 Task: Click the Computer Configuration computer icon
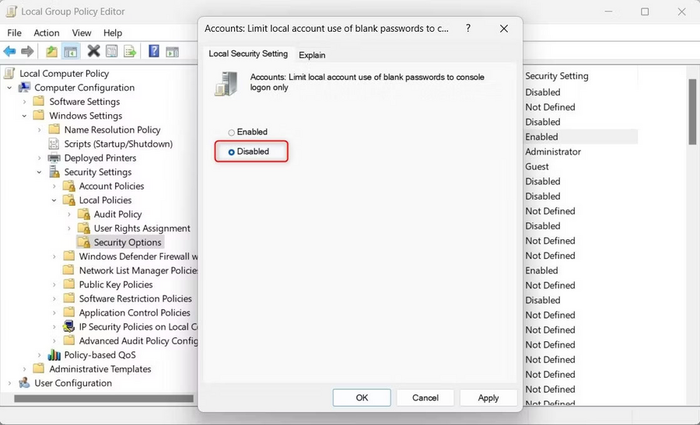[25, 88]
